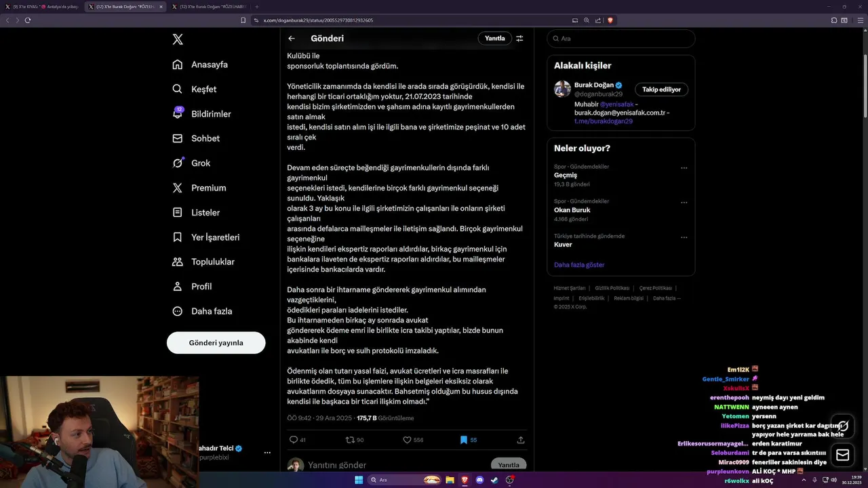
Task: Expand the Daha fazla menu
Action: coord(202,311)
